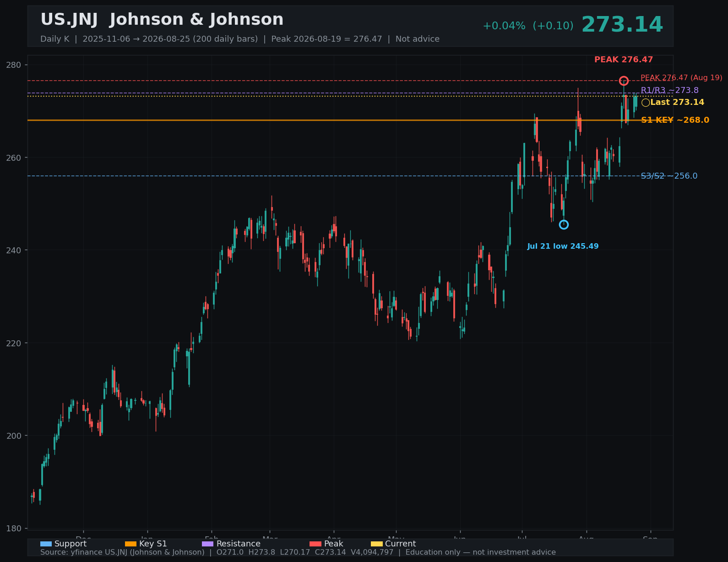Click the 'V4,094,797' volume value in footer
The height and width of the screenshot is (562, 728).
tap(372, 552)
